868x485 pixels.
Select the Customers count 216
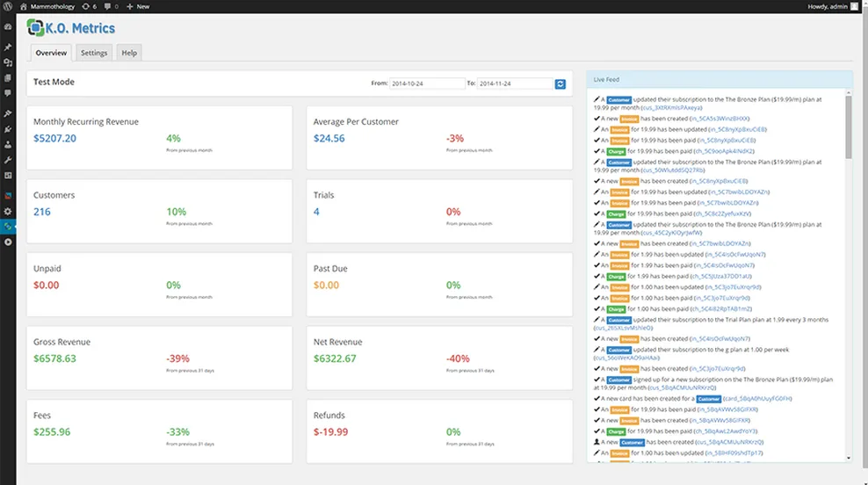42,212
